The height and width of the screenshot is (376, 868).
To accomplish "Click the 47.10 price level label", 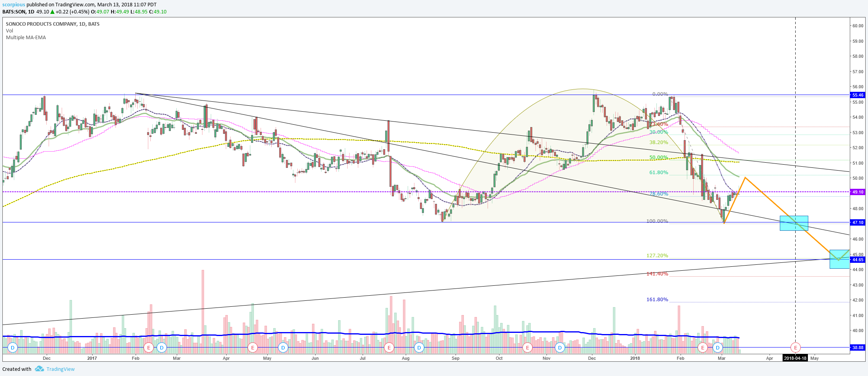I will coord(858,222).
